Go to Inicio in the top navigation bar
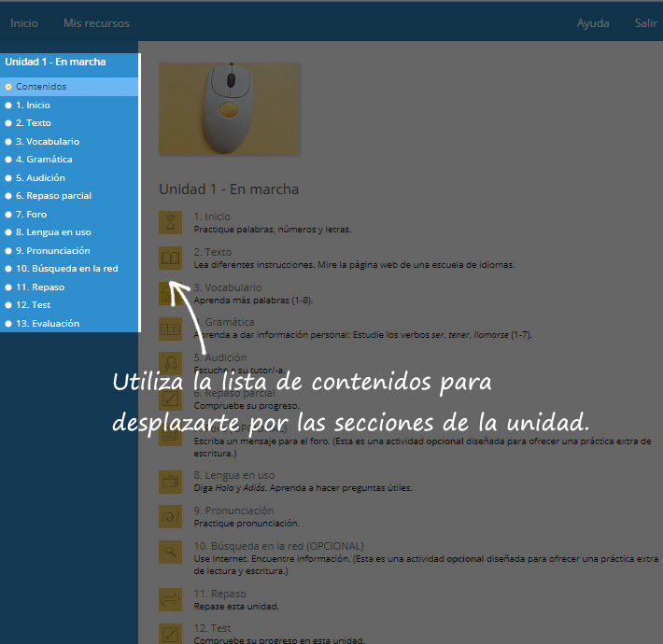The width and height of the screenshot is (663, 644). pyautogui.click(x=24, y=23)
